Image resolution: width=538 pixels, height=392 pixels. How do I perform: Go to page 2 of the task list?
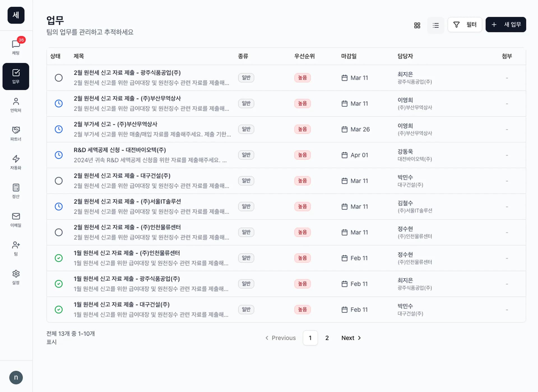coord(327,338)
